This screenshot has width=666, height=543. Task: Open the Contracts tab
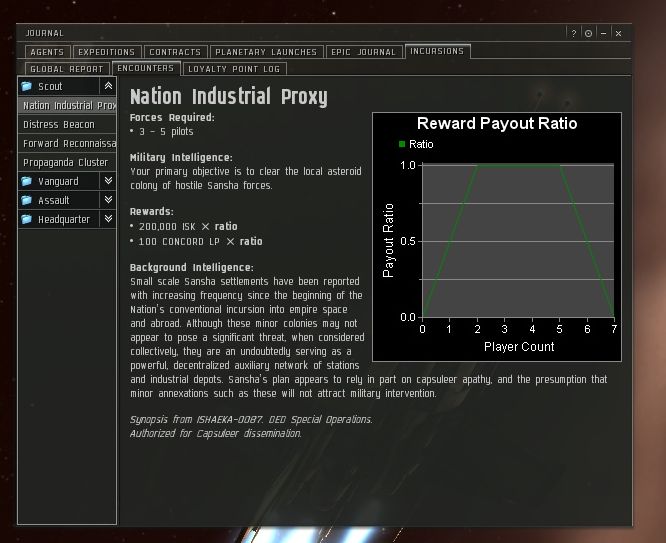pyautogui.click(x=175, y=52)
